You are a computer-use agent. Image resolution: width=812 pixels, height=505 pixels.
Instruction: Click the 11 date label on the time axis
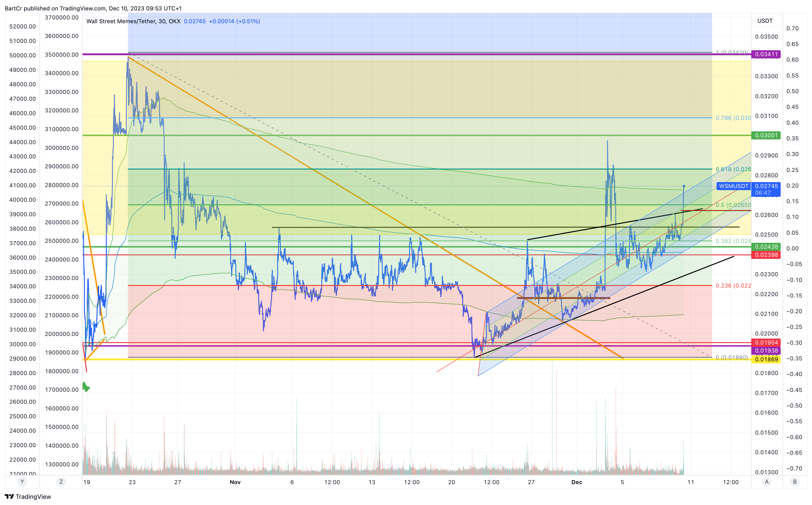coord(691,482)
